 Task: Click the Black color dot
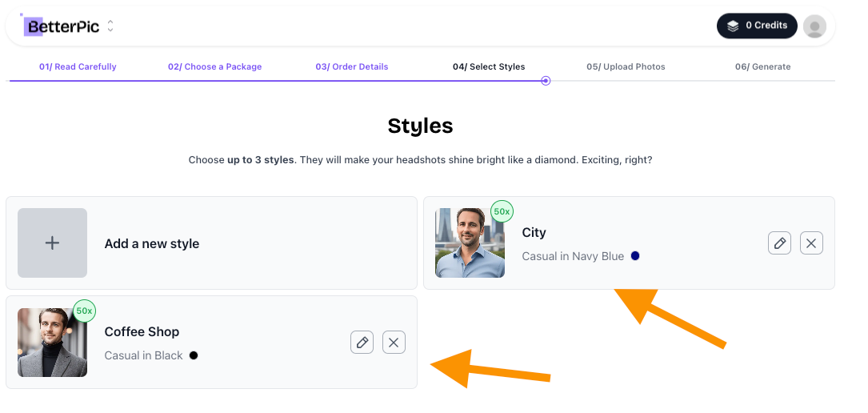click(194, 355)
